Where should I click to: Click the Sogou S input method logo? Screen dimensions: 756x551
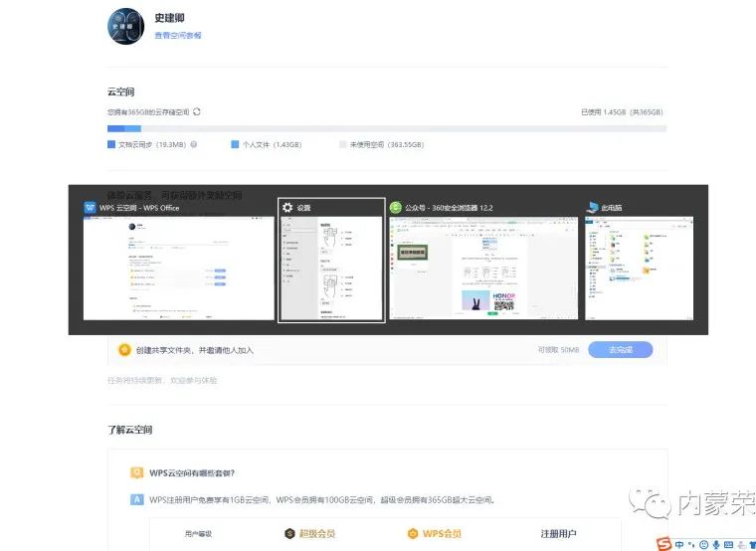tap(665, 544)
